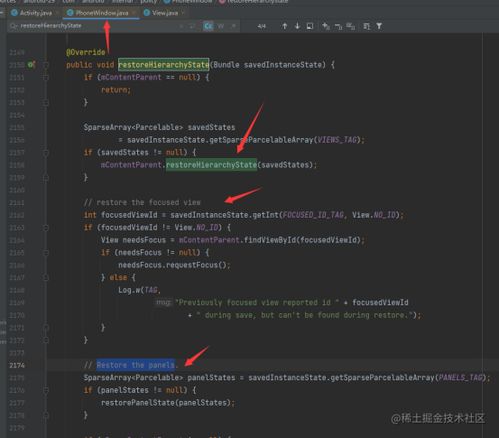499x438 pixels.
Task: Go to next search occurrence arrow
Action: 297,26
